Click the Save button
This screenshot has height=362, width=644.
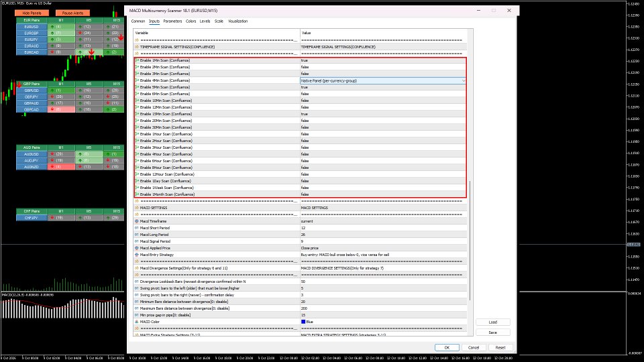493,333
